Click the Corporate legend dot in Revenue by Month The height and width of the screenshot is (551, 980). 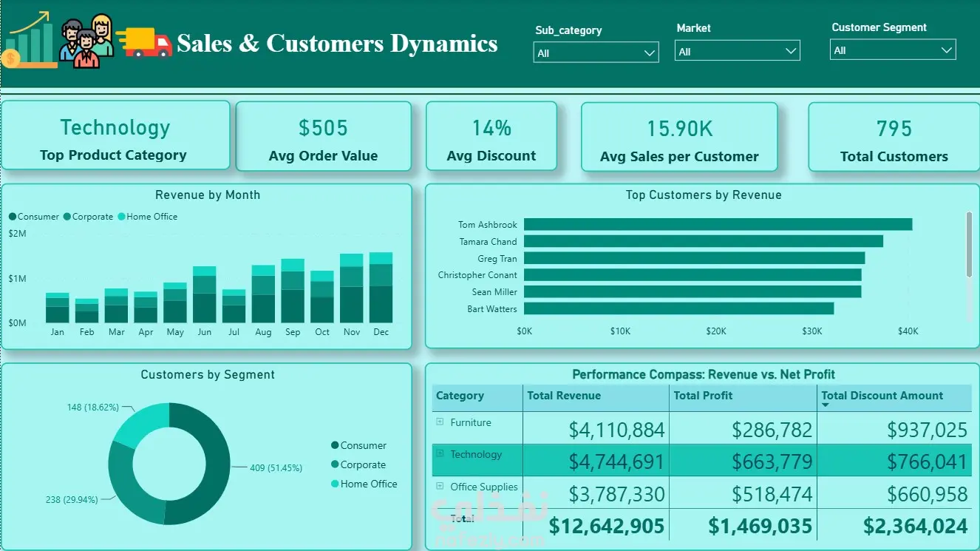pyautogui.click(x=67, y=217)
